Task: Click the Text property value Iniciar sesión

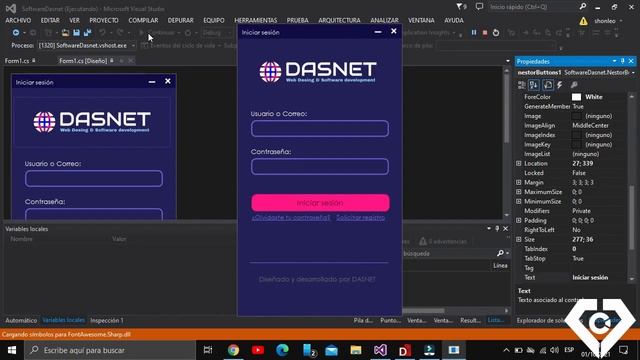Action: click(x=590, y=278)
